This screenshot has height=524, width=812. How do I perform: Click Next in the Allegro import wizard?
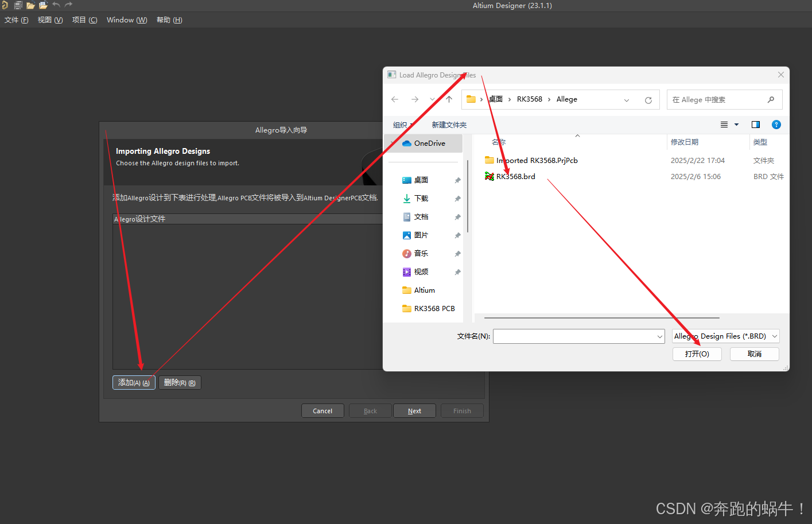point(414,411)
